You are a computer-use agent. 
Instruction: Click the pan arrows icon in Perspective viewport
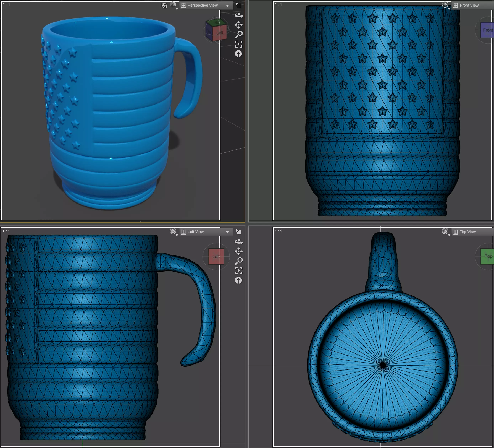click(x=239, y=25)
